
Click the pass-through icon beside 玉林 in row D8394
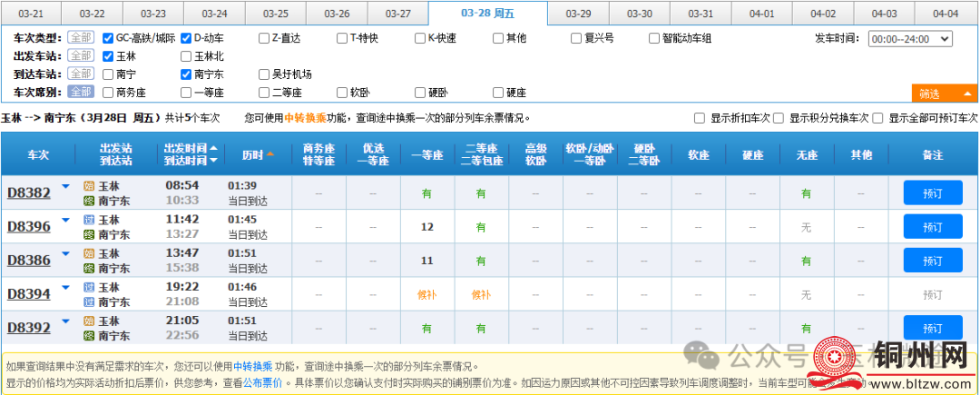[x=88, y=287]
